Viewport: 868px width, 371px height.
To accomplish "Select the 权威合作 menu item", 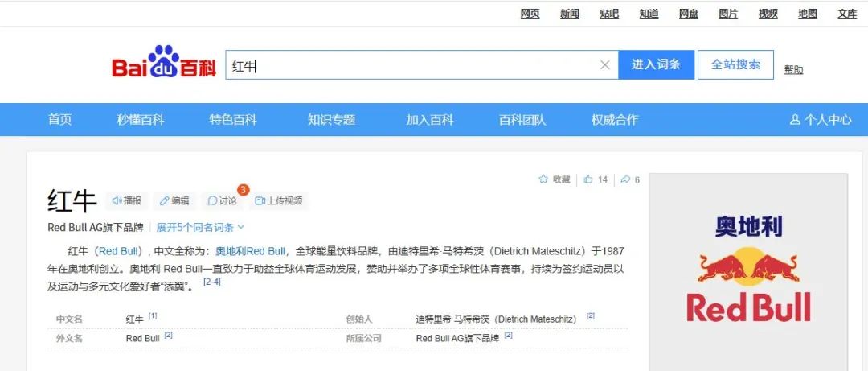I will tap(615, 119).
